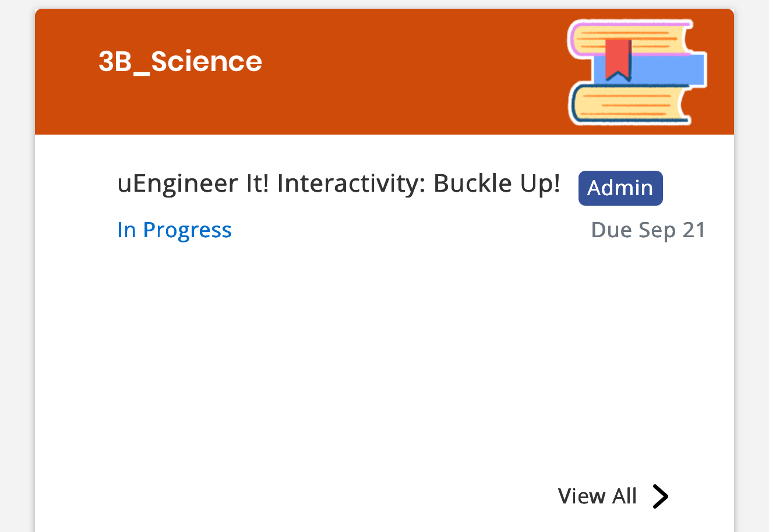Click the right chevron beside View All
This screenshot has height=532, width=769.
[660, 496]
